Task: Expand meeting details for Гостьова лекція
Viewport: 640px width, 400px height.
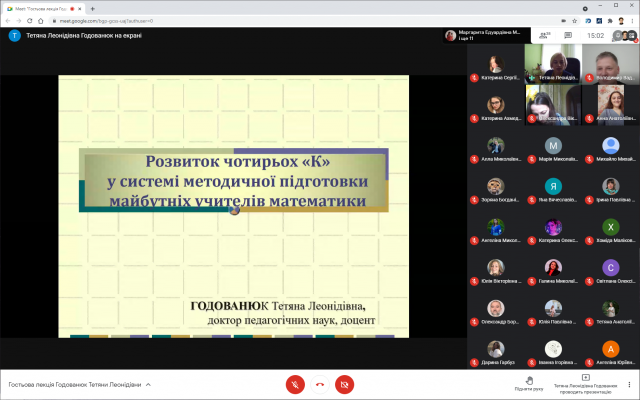Action: (148, 384)
